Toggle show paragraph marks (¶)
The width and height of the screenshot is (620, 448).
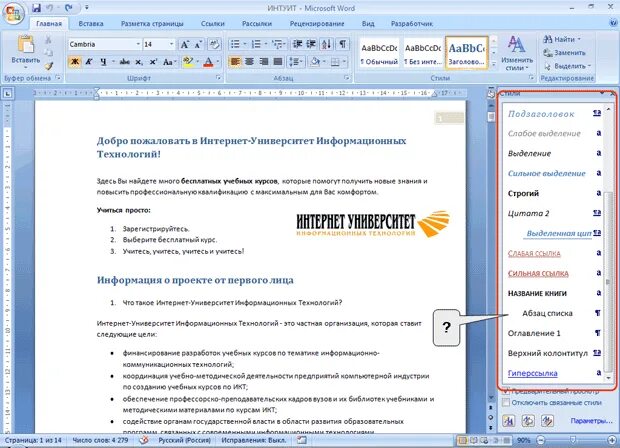point(342,44)
